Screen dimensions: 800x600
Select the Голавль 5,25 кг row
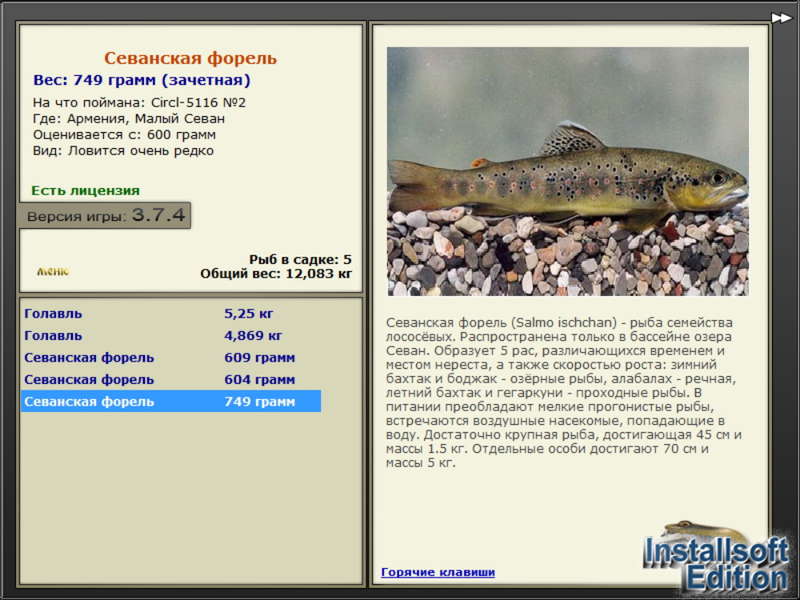point(171,313)
